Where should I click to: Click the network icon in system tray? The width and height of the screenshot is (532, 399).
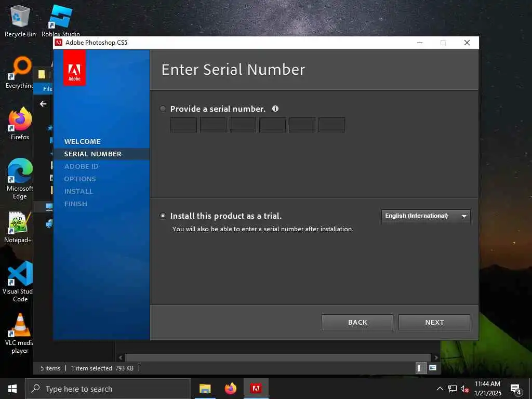pos(453,389)
